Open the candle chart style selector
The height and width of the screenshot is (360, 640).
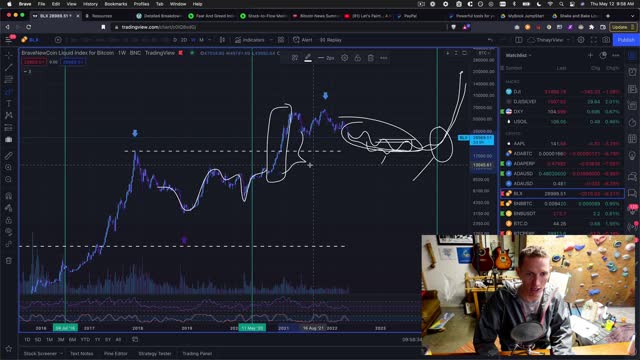click(x=222, y=40)
